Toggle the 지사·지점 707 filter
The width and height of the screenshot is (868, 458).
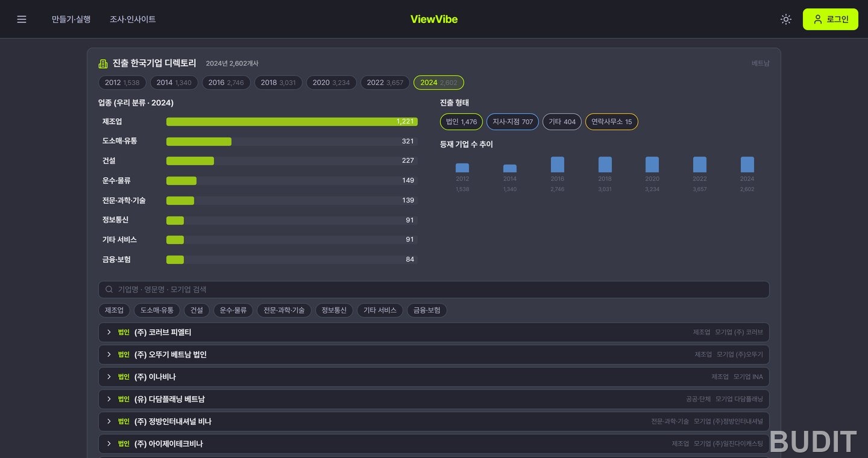513,122
